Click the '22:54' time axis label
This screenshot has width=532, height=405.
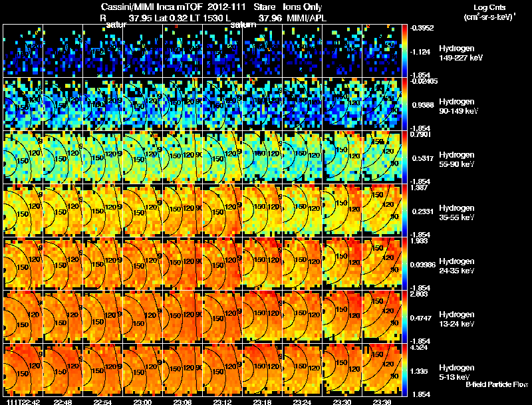coord(103,402)
